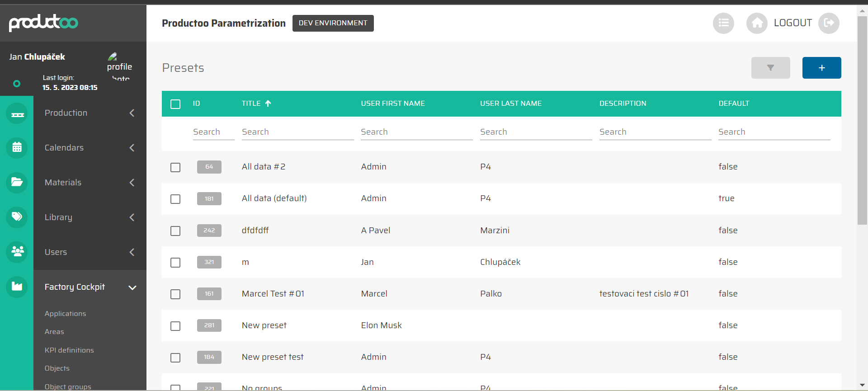Open the list menu icon in header
Screen dimensions: 868x391
point(723,23)
